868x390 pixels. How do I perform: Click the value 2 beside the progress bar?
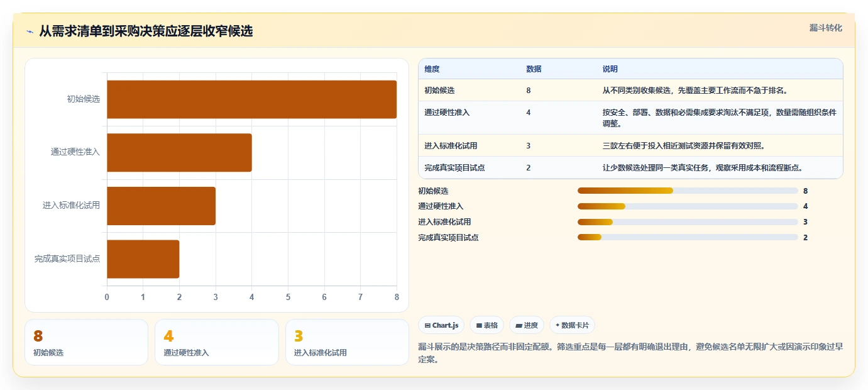click(805, 238)
